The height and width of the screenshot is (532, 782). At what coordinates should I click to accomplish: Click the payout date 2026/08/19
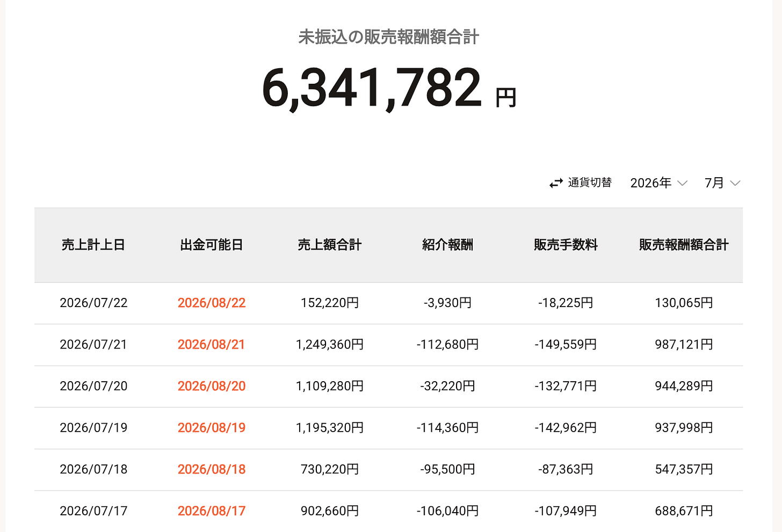(x=212, y=428)
